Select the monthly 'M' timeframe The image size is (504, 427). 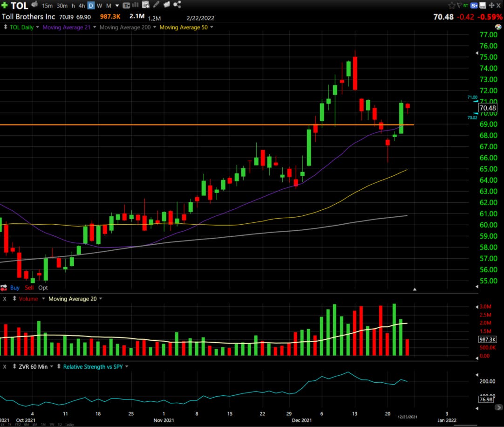click(109, 6)
